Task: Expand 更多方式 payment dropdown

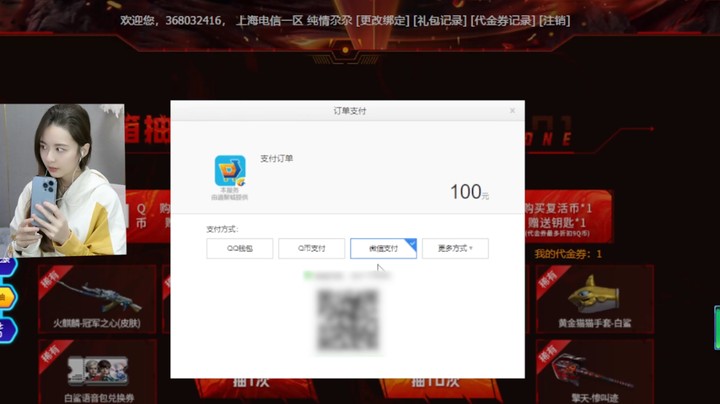Action: point(455,248)
